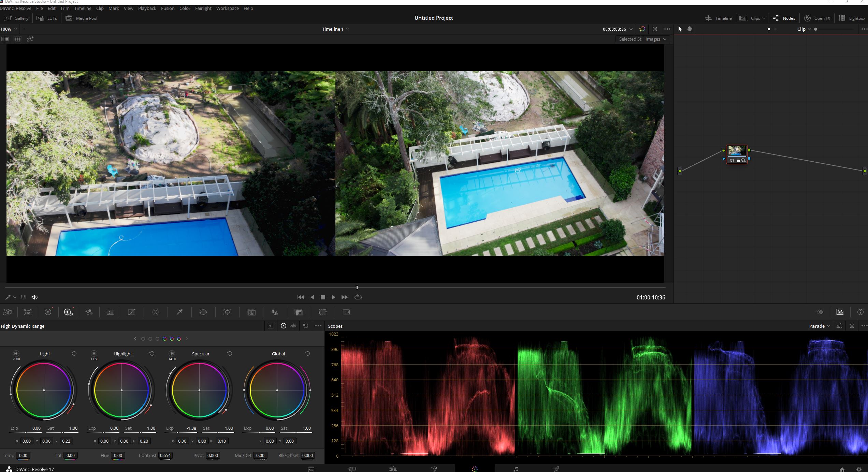The width and height of the screenshot is (868, 472).
Task: Open the Fusion menu
Action: point(168,8)
